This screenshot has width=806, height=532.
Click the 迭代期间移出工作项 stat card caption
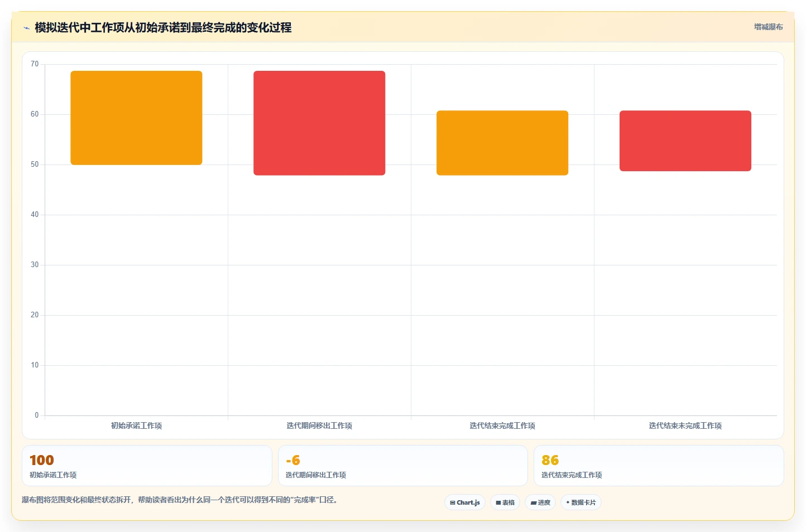[x=316, y=475]
